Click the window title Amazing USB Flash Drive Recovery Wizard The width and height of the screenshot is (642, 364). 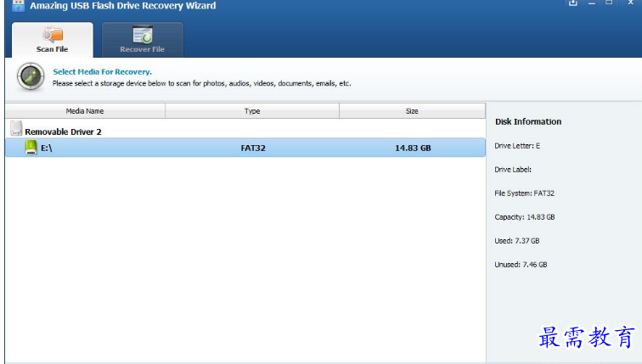(123, 6)
